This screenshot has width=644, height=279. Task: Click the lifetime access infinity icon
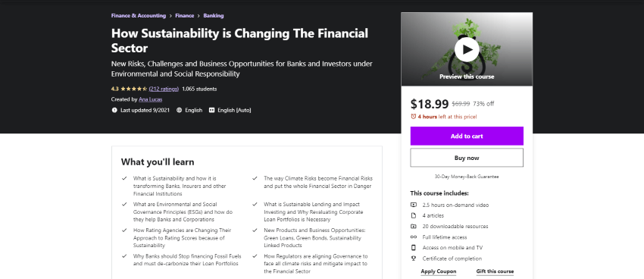414,237
